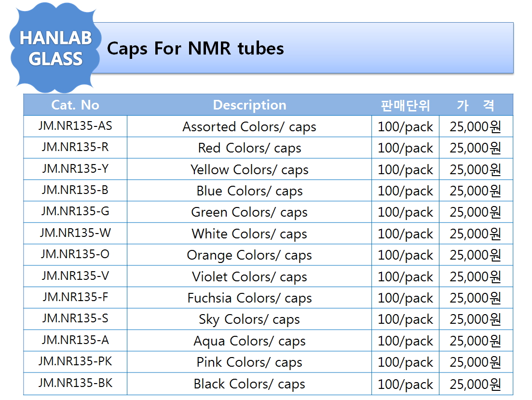Select catalog number JM.NR135-W
This screenshot has height=400, width=532.
pos(75,233)
